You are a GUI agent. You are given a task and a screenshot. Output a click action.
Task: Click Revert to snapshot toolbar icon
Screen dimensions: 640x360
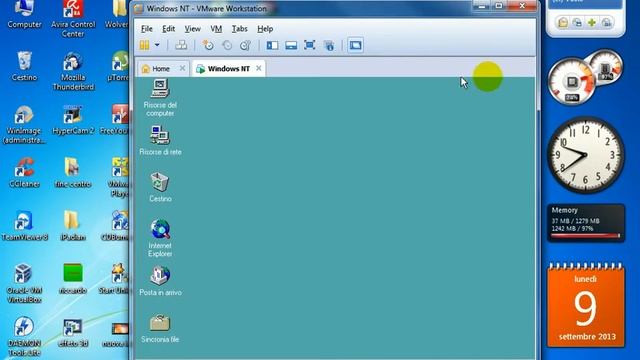(227, 45)
